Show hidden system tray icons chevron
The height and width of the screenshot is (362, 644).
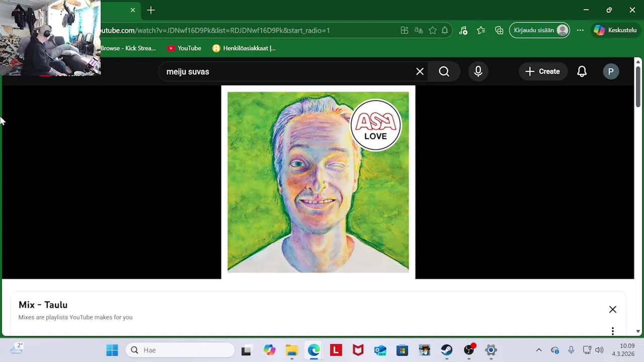point(538,350)
